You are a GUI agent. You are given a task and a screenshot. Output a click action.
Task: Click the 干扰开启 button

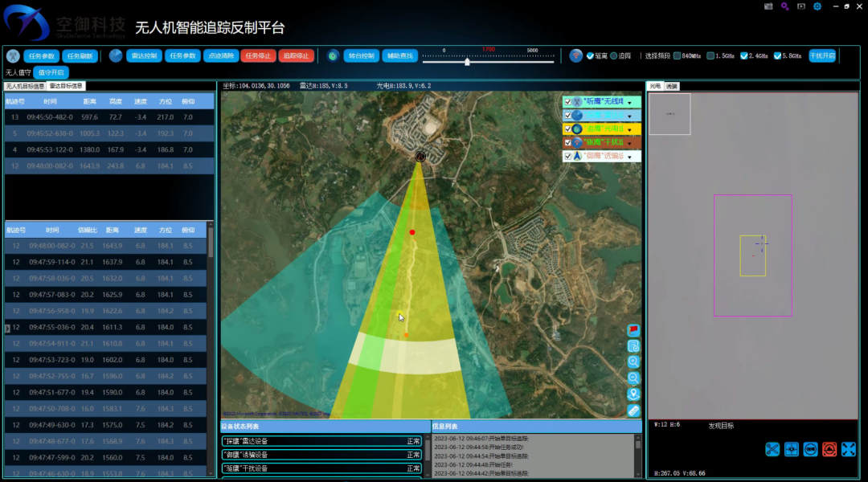pyautogui.click(x=822, y=56)
